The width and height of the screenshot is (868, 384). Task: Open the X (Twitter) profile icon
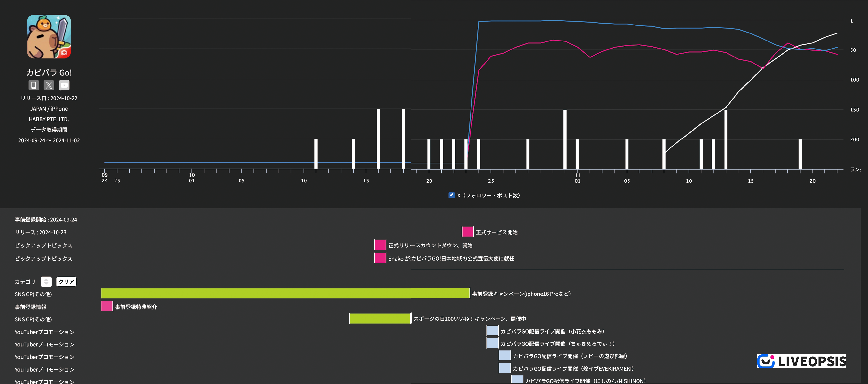pyautogui.click(x=49, y=85)
